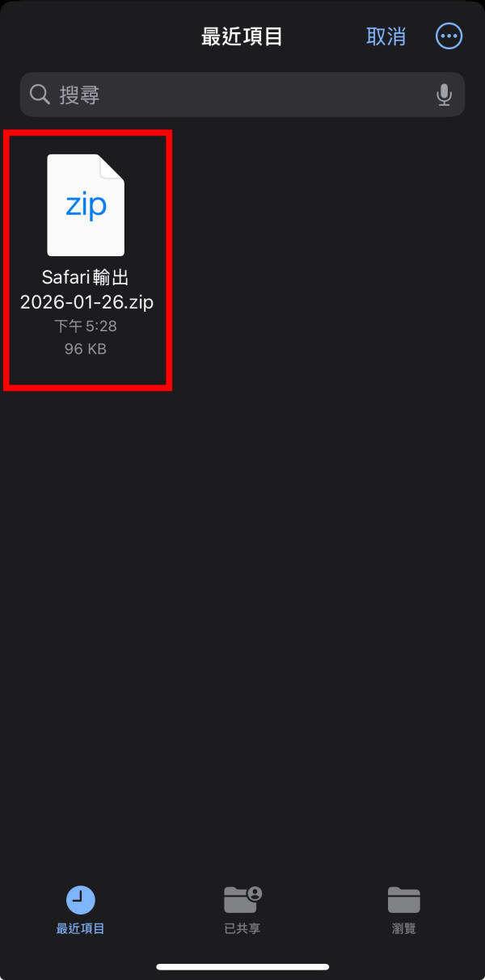Tap the 96 KB file size label
485x980 pixels.
(x=86, y=350)
